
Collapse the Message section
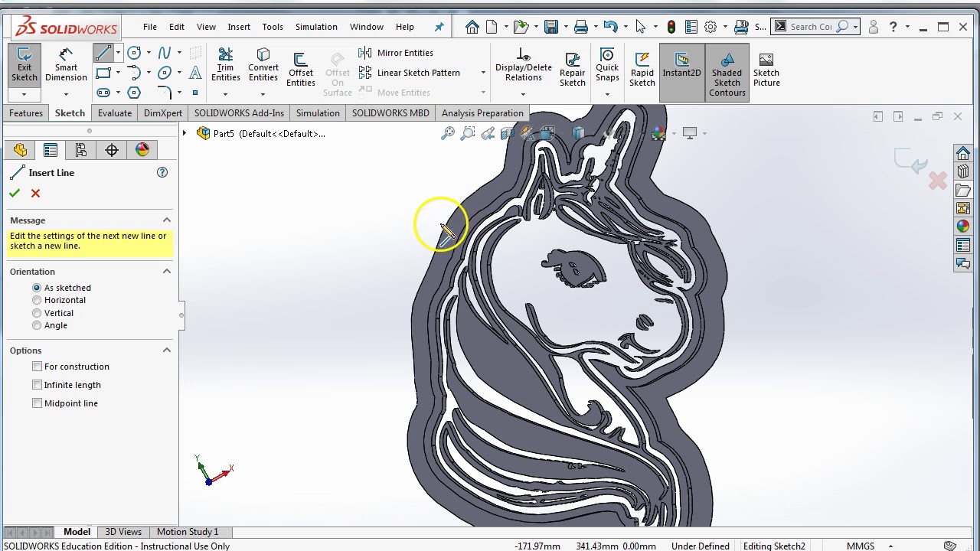[166, 220]
